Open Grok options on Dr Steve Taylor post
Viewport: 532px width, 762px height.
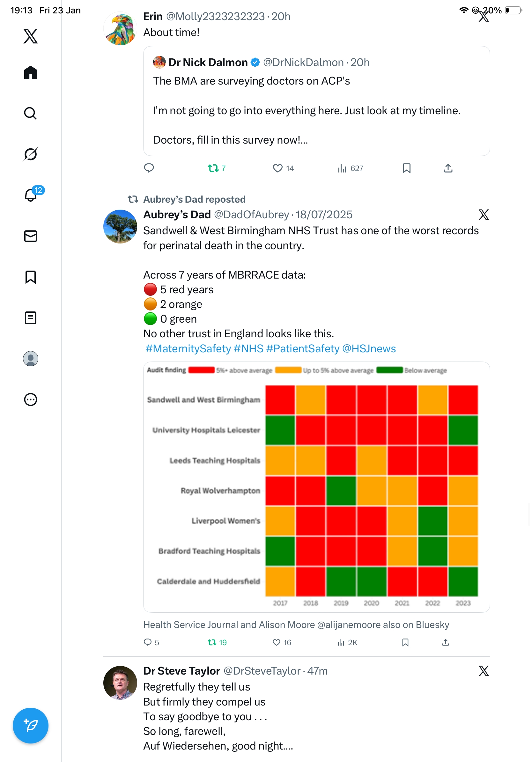coord(484,671)
